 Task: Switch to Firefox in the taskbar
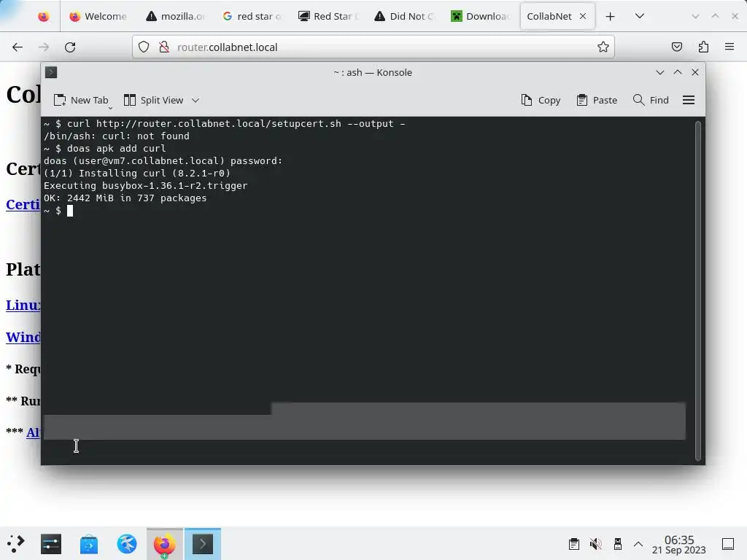pyautogui.click(x=164, y=544)
